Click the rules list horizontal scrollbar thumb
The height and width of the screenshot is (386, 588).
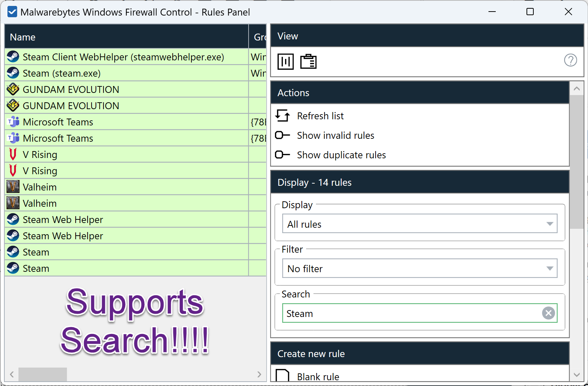pos(43,374)
